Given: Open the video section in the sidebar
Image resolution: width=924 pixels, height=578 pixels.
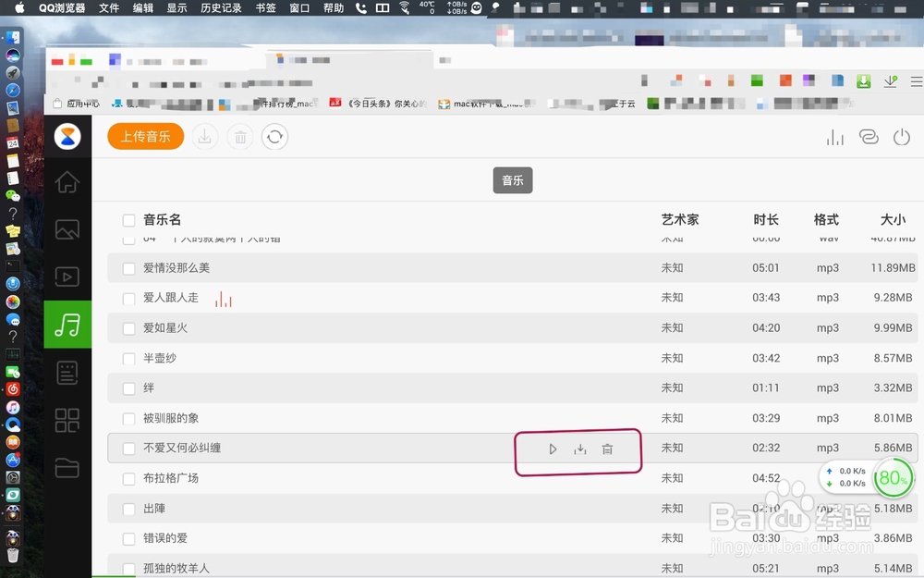Looking at the screenshot, I should tap(67, 277).
